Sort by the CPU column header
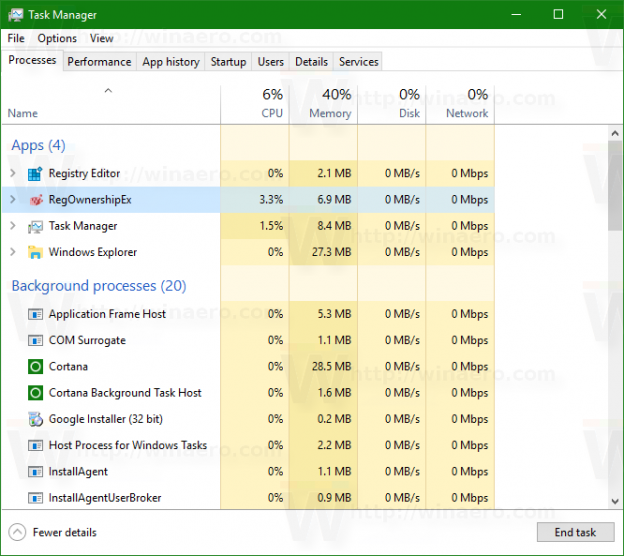This screenshot has height=556, width=624. 255,105
